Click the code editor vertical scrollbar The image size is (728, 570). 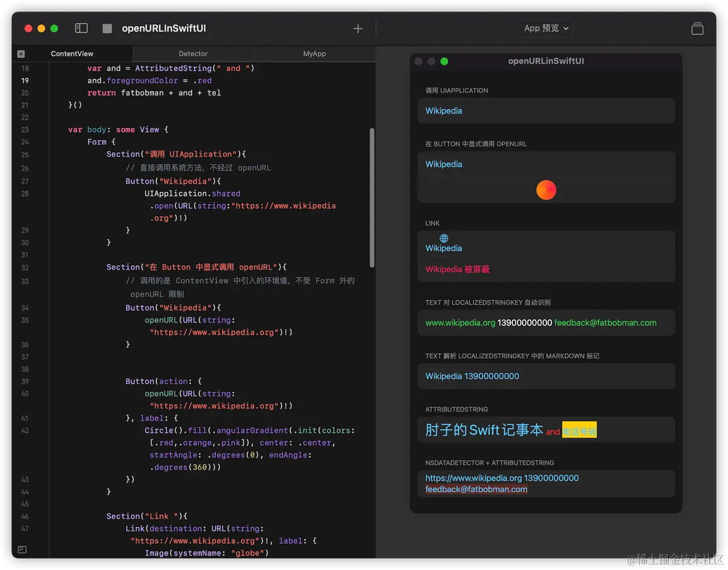coord(372,197)
